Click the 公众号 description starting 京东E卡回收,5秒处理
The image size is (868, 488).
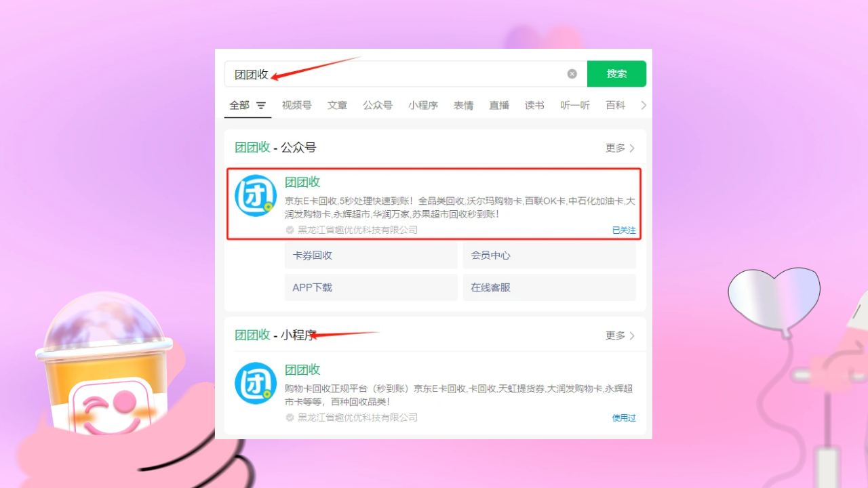pyautogui.click(x=460, y=207)
